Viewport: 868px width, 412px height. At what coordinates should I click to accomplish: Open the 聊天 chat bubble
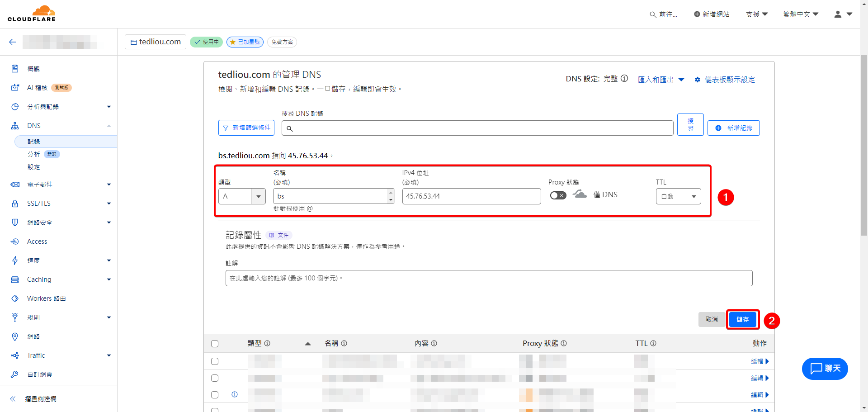(825, 369)
